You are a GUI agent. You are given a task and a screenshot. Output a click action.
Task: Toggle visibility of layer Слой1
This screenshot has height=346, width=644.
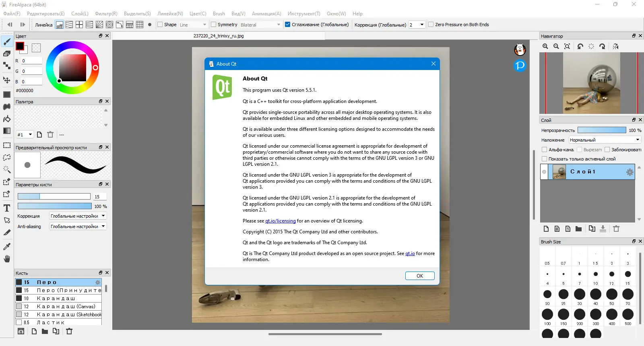(x=544, y=172)
